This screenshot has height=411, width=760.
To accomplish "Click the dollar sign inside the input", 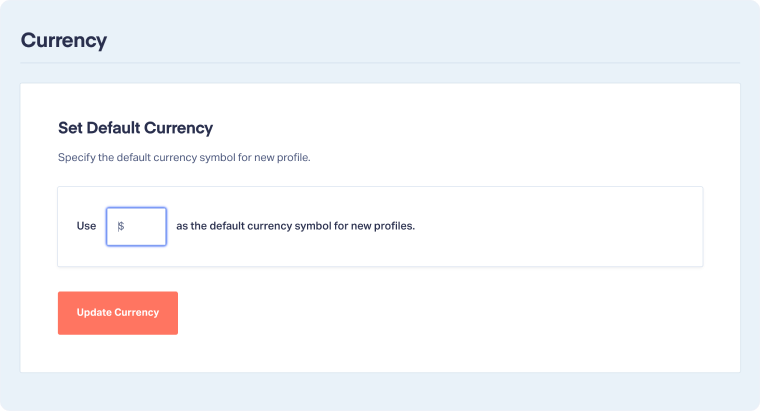I will click(x=121, y=226).
